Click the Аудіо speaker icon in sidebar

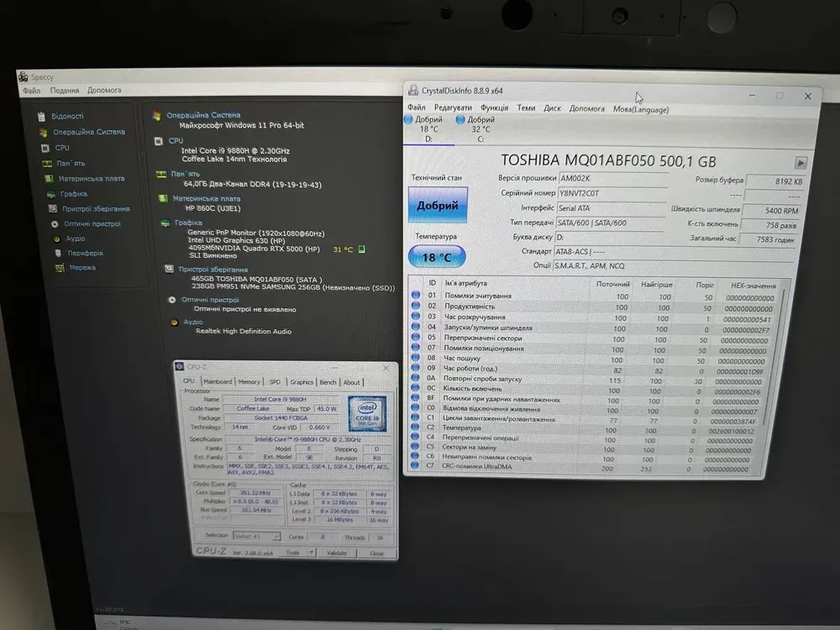tap(57, 239)
